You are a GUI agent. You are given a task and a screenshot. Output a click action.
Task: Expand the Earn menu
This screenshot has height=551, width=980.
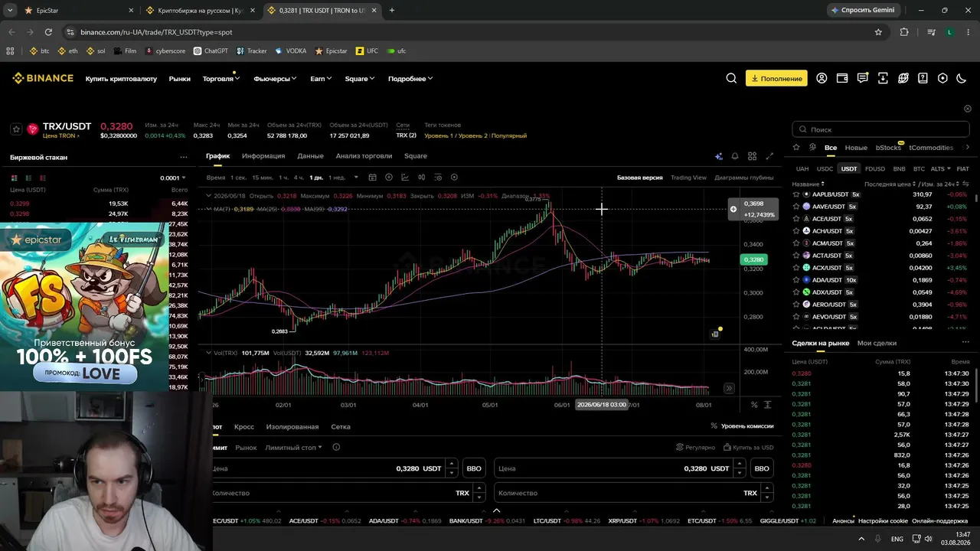pyautogui.click(x=321, y=79)
